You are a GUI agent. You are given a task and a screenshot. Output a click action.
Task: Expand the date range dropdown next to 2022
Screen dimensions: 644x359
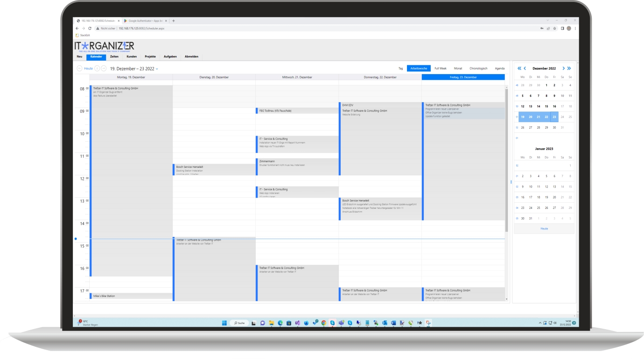[157, 69]
